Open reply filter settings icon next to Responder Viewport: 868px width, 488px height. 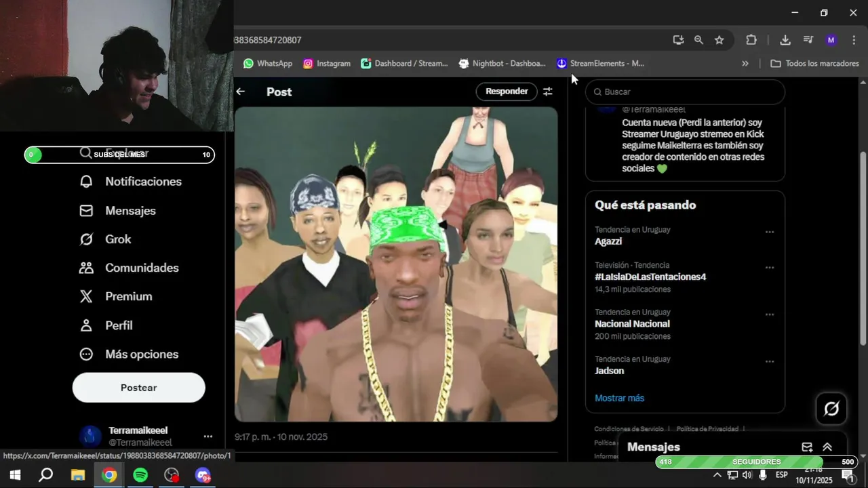(547, 91)
